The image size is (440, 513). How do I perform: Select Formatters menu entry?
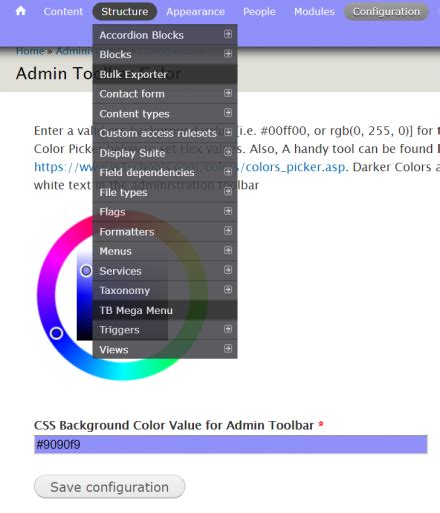165,231
